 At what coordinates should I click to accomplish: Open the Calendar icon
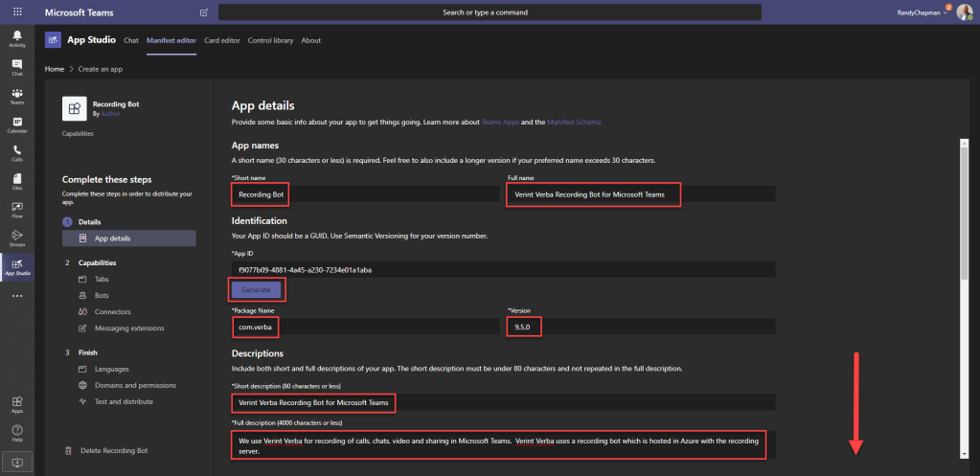click(17, 125)
